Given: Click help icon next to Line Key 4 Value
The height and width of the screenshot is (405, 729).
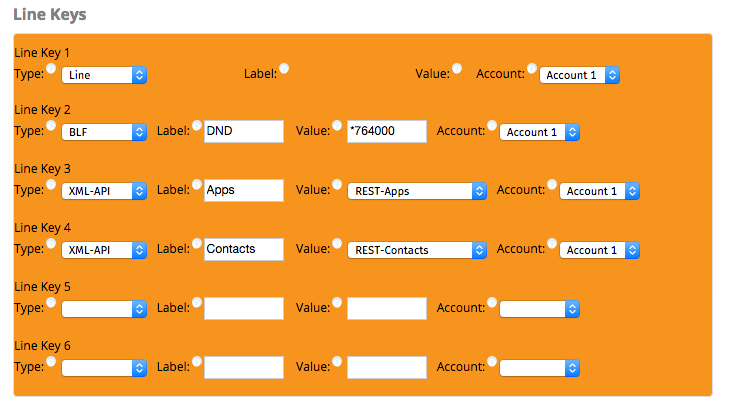Looking at the screenshot, I should 337,244.
